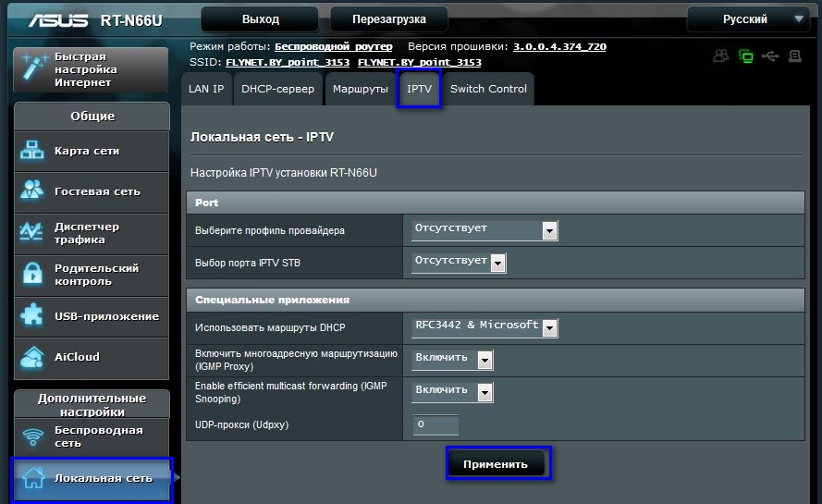Open Беспроводная сеть Wi-Fi menu item
This screenshot has height=504, width=822.
(x=92, y=436)
